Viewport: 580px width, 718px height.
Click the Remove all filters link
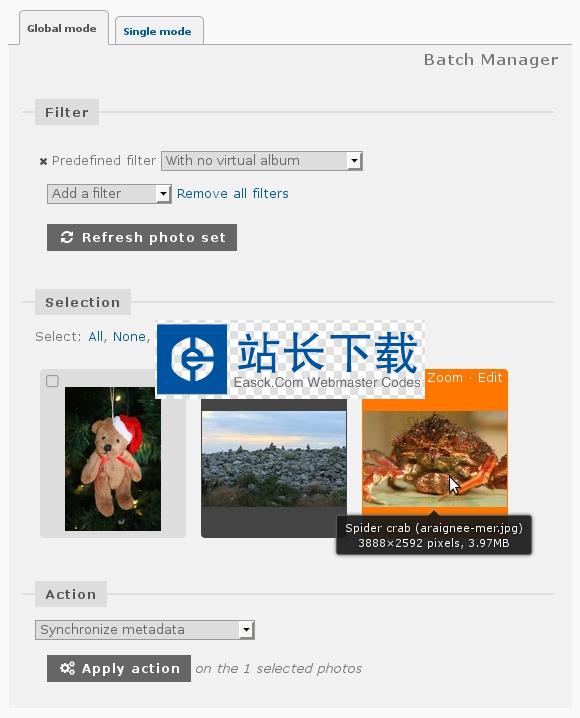click(x=233, y=194)
